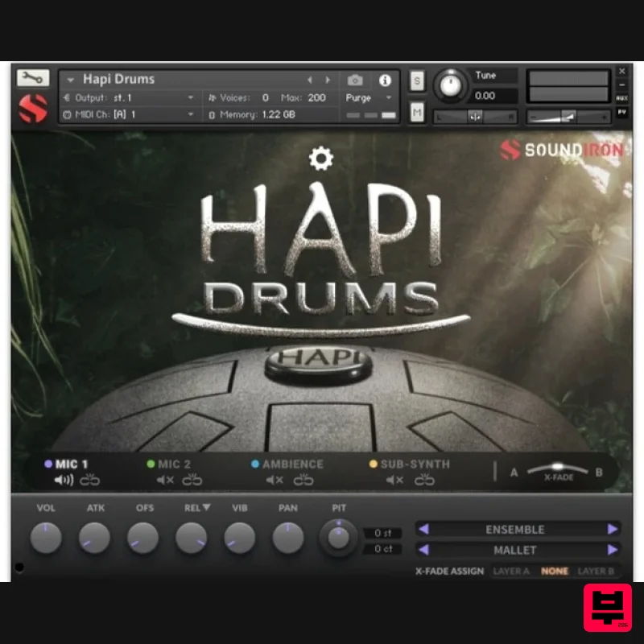Click the SUB-SYNTH yellow color dot
Viewport: 644px width, 644px height.
373,464
